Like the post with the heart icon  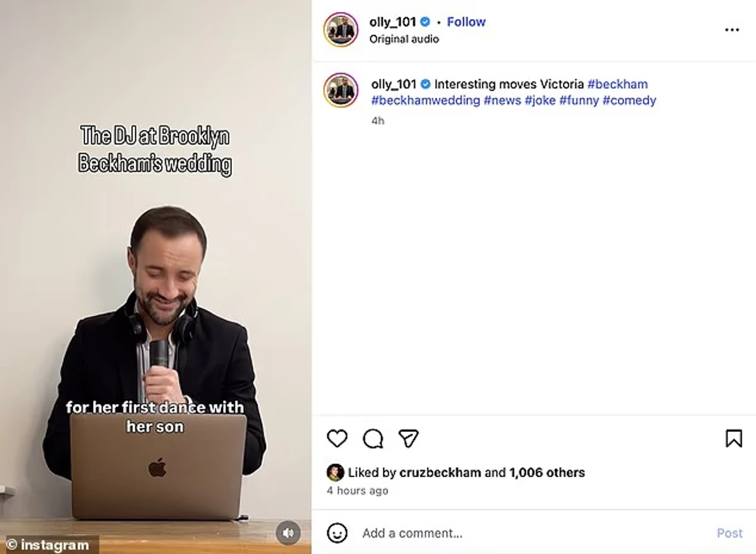click(337, 438)
